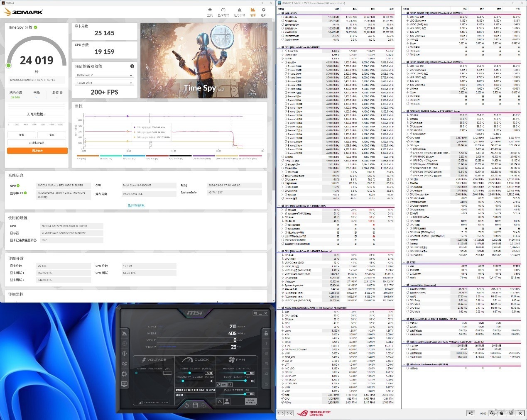Open the Battlefield V game dropdown
The image size is (527, 420).
click(104, 75)
